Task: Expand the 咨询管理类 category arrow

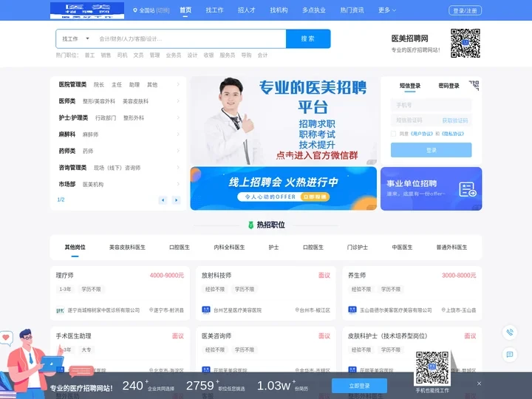Action: pyautogui.click(x=178, y=167)
